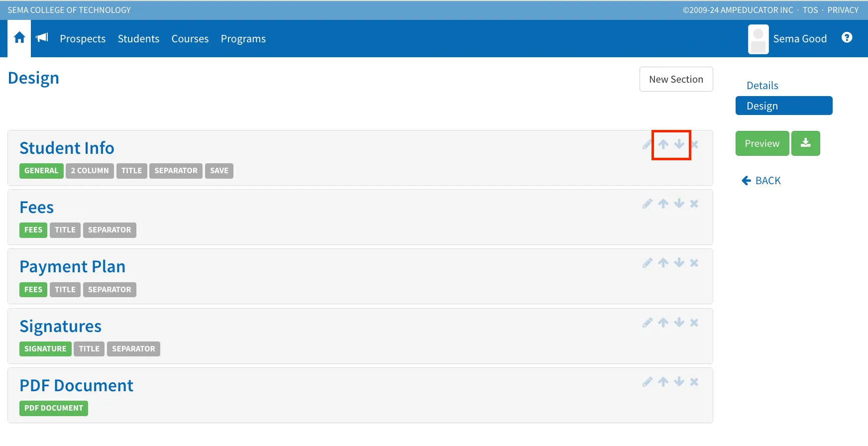Image resolution: width=868 pixels, height=446 pixels.
Task: Delete the PDF Document section
Action: (694, 382)
